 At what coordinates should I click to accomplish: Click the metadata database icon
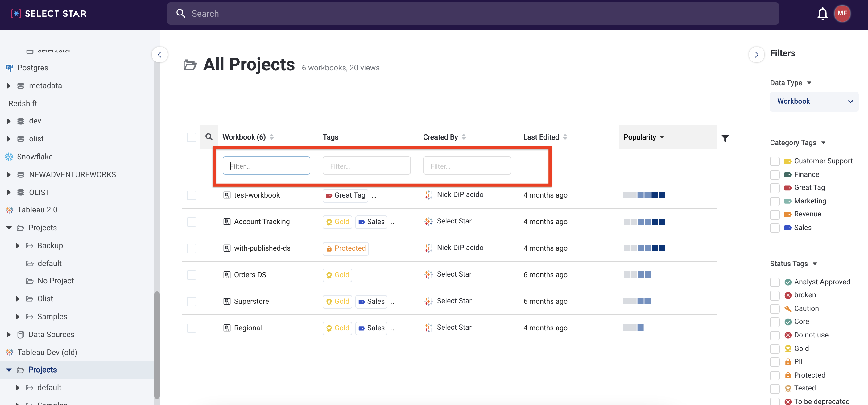tap(21, 86)
